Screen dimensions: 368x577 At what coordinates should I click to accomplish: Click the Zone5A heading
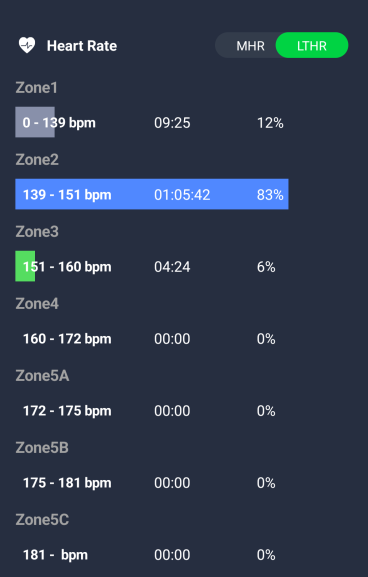[x=42, y=376]
